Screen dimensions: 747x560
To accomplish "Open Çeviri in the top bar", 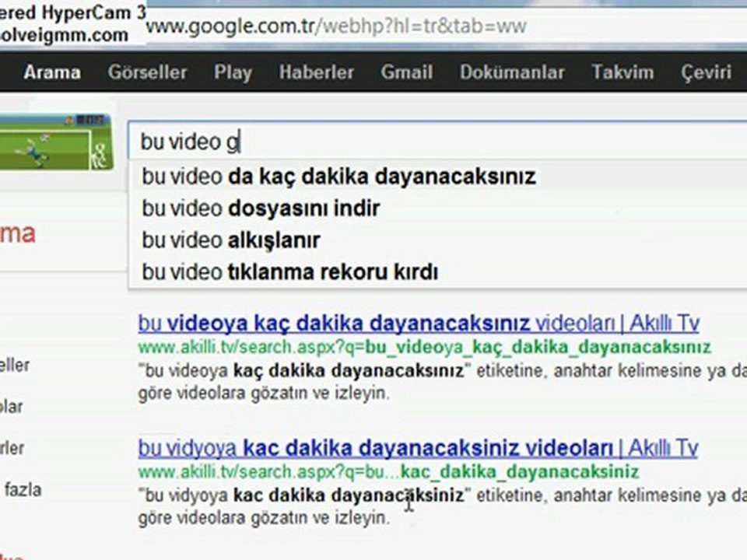I will [706, 73].
